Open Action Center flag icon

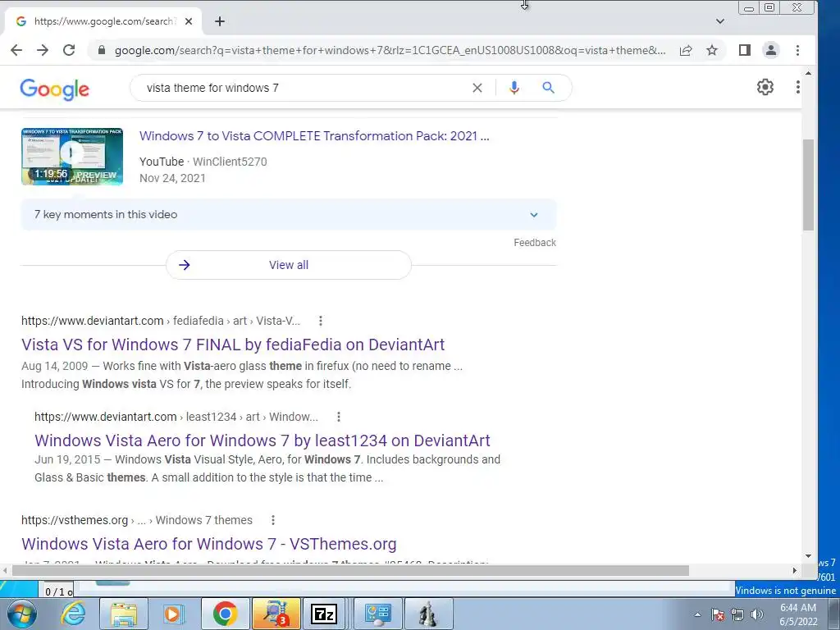(x=718, y=614)
